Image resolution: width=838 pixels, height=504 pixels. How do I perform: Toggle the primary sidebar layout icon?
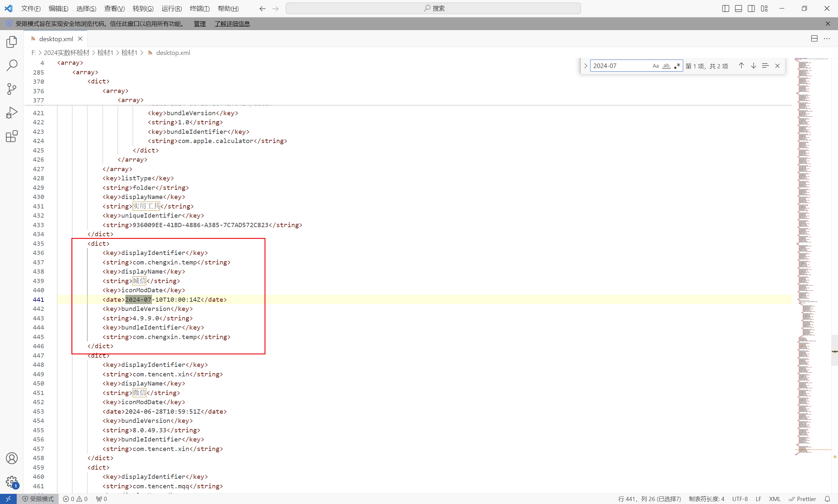click(725, 9)
